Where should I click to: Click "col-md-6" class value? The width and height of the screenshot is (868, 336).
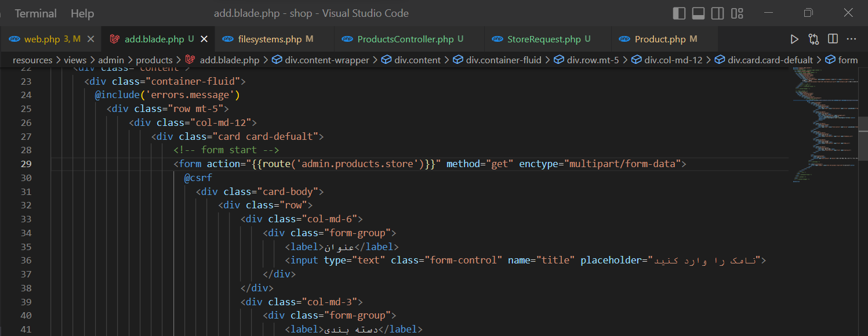pos(329,219)
